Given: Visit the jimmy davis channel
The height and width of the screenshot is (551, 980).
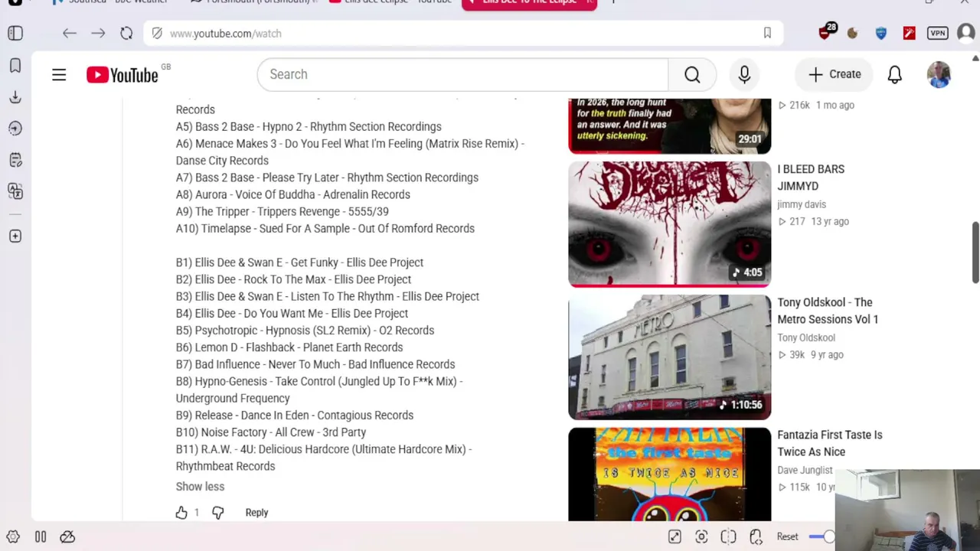Looking at the screenshot, I should [802, 204].
